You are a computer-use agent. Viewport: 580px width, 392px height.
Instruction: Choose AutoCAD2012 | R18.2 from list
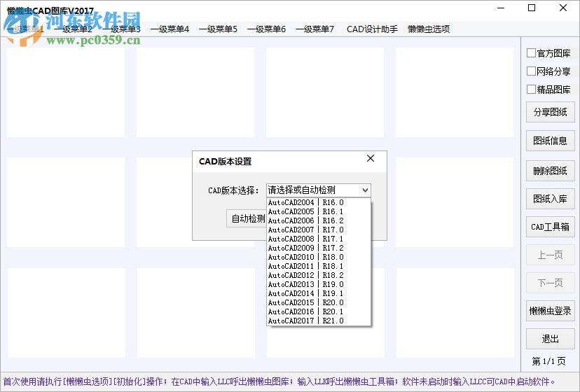click(x=319, y=275)
